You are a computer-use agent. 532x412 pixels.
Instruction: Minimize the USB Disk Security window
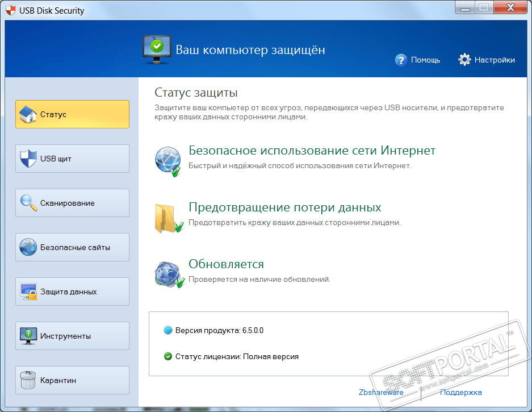tap(465, 7)
